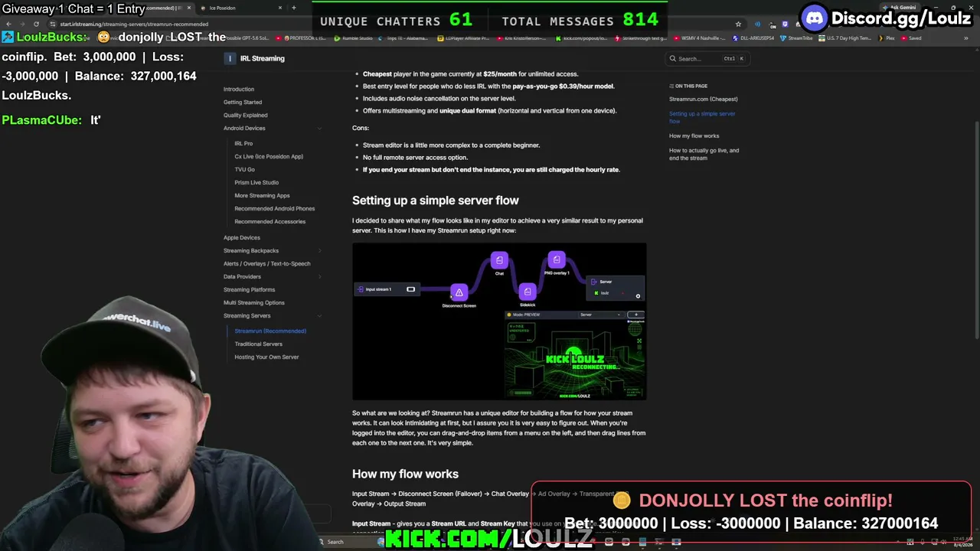Collapse the Streaming Servers sidebar section

[319, 316]
